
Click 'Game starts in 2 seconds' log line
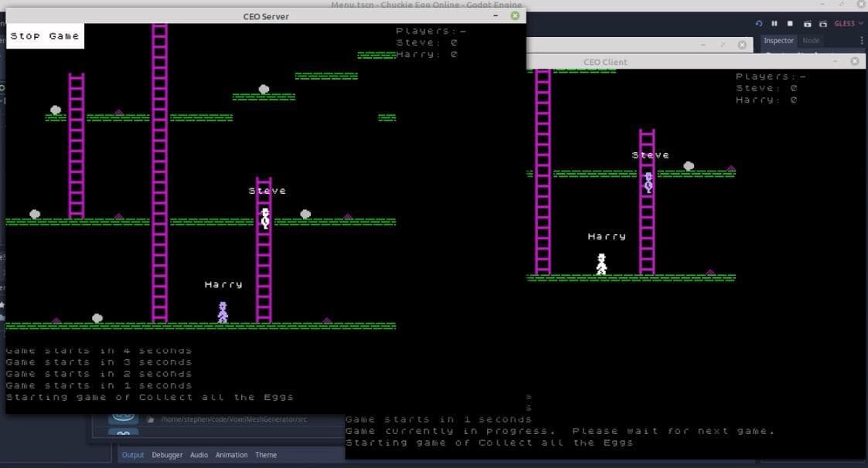click(99, 374)
